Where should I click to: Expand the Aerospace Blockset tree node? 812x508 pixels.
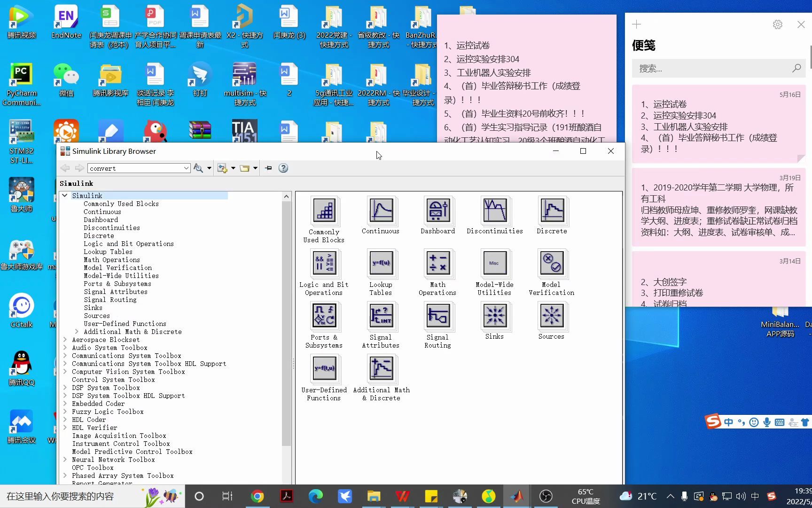(65, 340)
